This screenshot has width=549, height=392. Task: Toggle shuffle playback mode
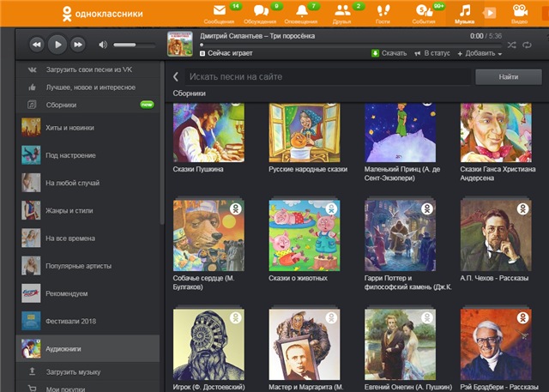click(512, 44)
